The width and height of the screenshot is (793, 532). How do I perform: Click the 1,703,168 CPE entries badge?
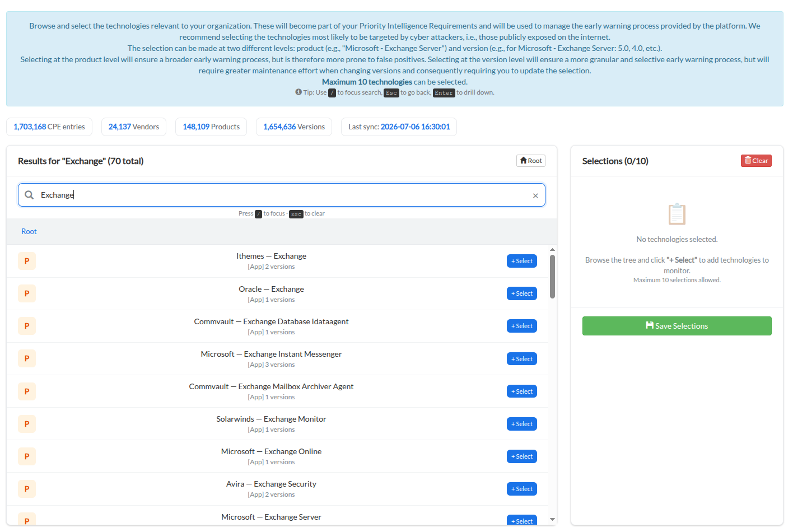click(49, 127)
